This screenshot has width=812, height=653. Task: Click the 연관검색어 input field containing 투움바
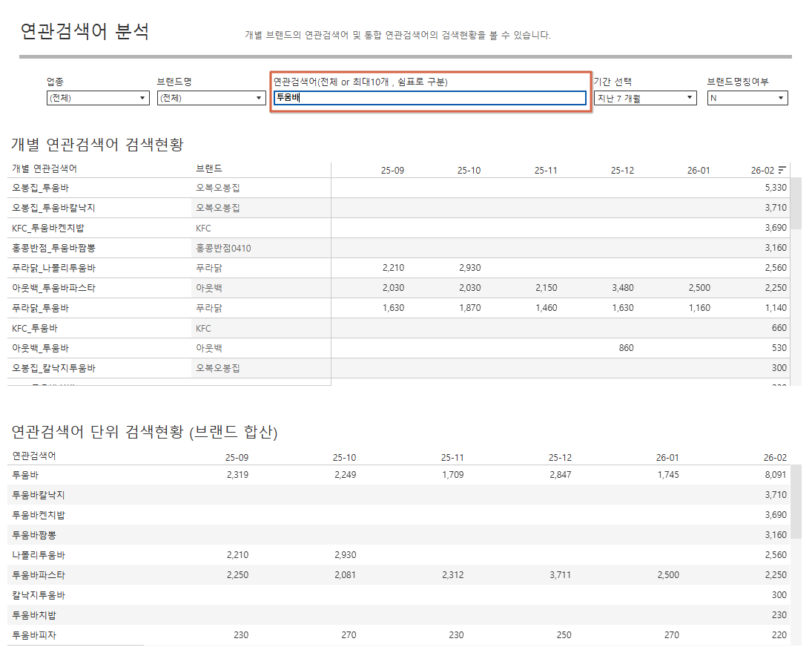click(x=429, y=98)
